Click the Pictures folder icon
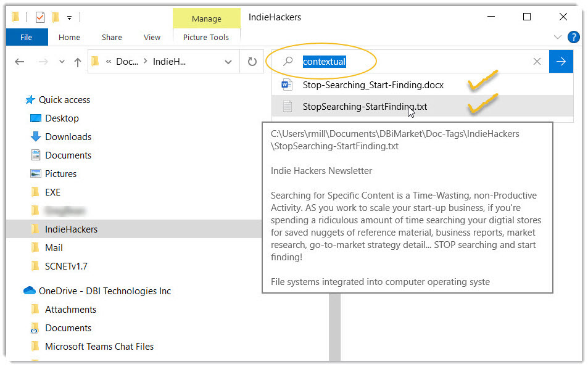Screen dimensions: 588x367 36,173
